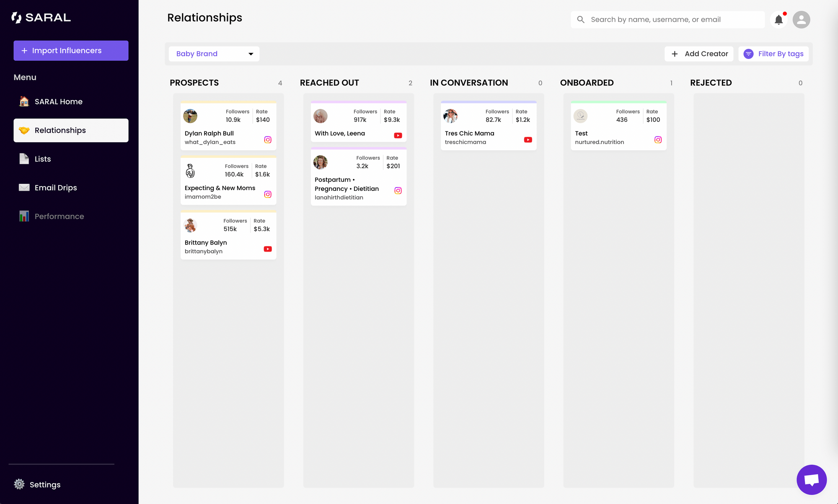Open Filter By tags

point(773,54)
